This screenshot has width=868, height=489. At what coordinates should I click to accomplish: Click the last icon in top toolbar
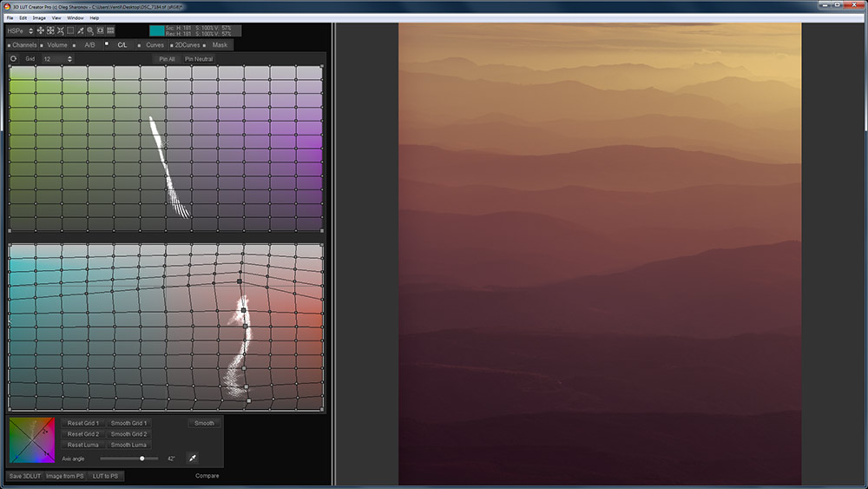point(110,30)
